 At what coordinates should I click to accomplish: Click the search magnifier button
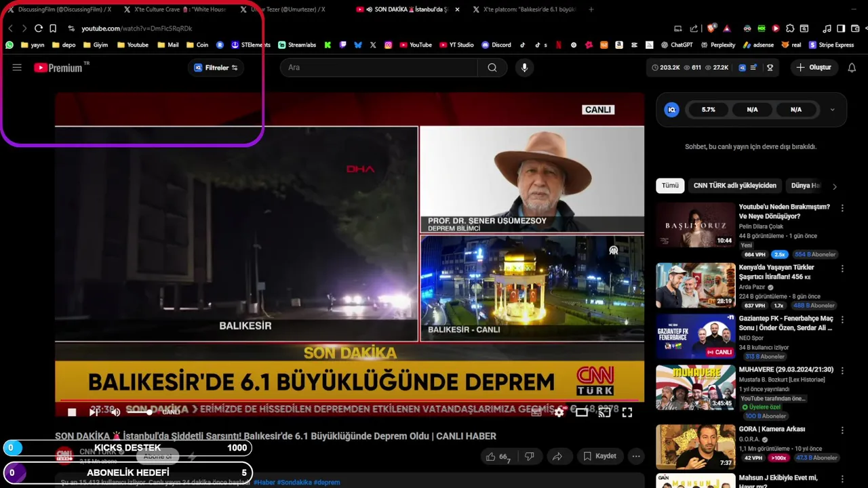pyautogui.click(x=492, y=68)
